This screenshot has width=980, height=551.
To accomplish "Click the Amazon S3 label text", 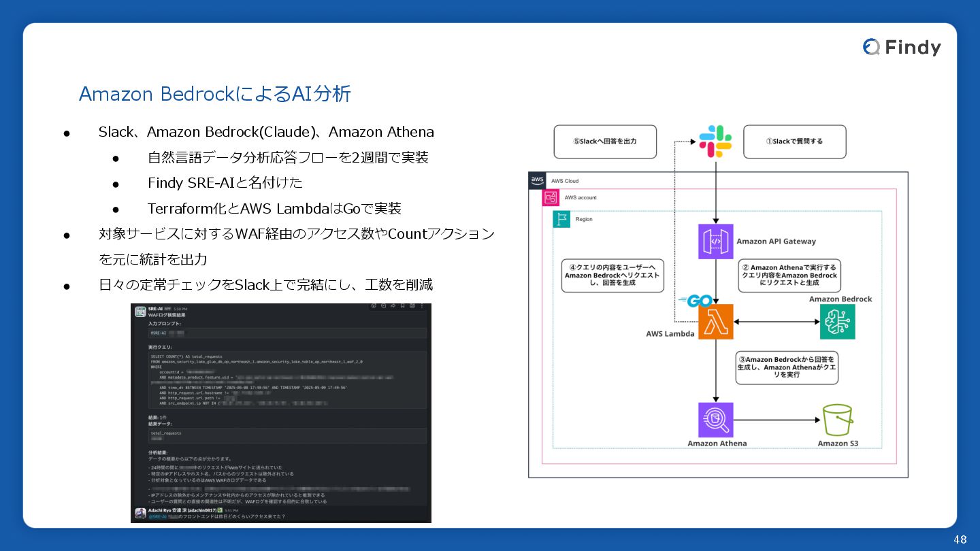I will point(838,444).
